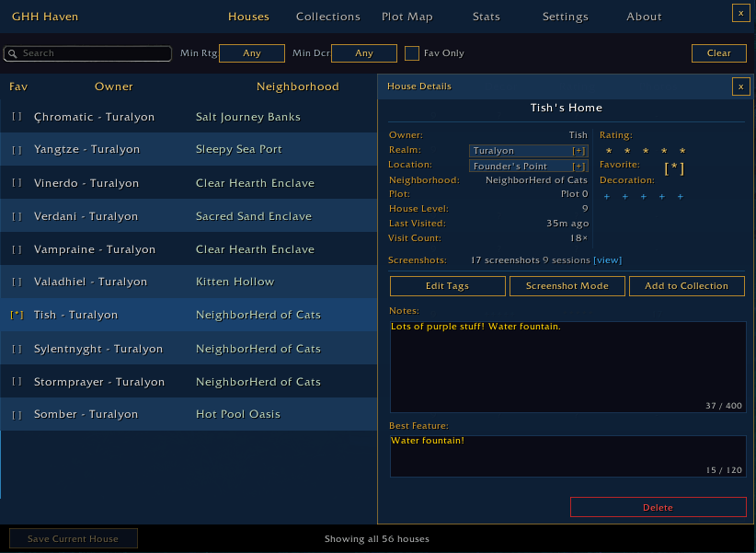Open the Collections tab
The height and width of the screenshot is (553, 756).
[x=327, y=17]
